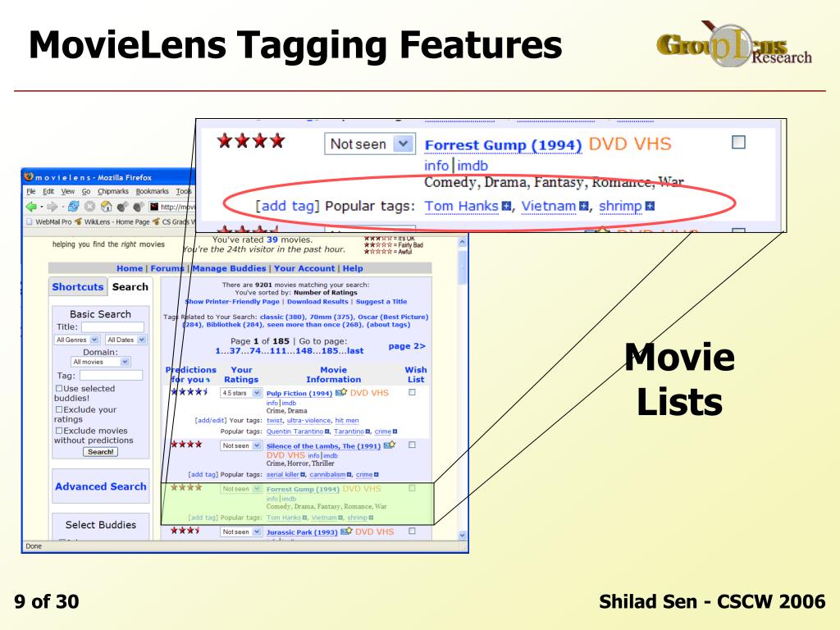Click plus icon beside Pulp Fiction crime tag

pyautogui.click(x=395, y=431)
